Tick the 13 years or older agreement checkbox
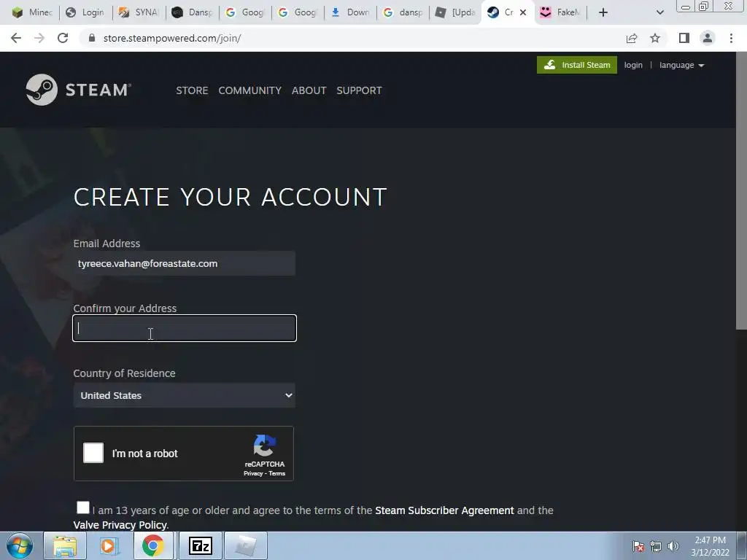 83,507
